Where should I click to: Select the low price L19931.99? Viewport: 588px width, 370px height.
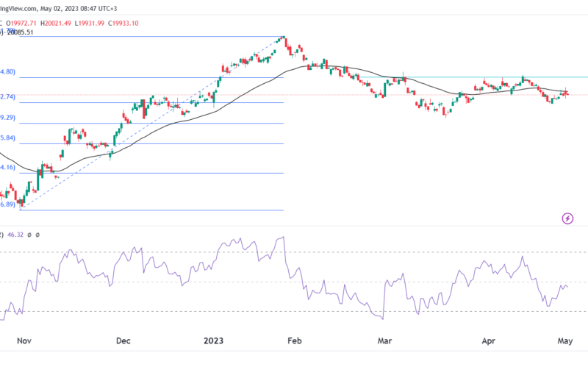(x=89, y=24)
